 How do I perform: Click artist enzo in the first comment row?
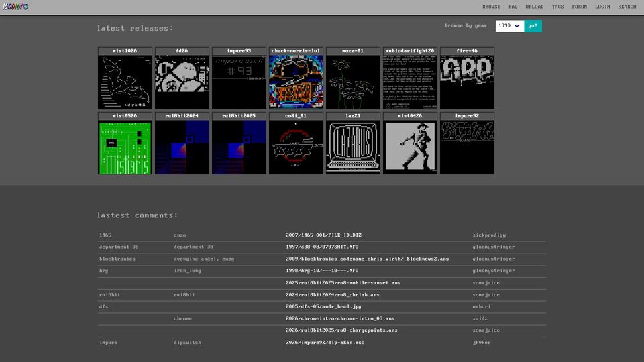click(180, 235)
